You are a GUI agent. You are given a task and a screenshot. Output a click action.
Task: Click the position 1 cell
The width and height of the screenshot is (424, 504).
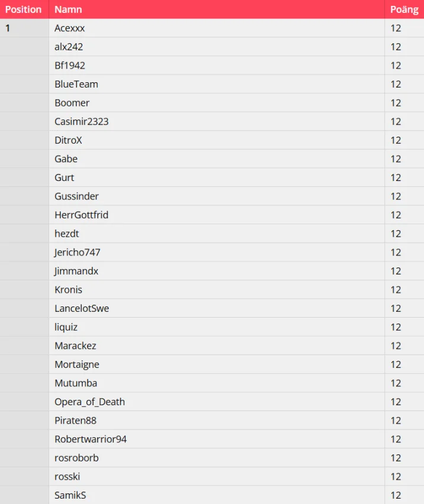[8, 28]
